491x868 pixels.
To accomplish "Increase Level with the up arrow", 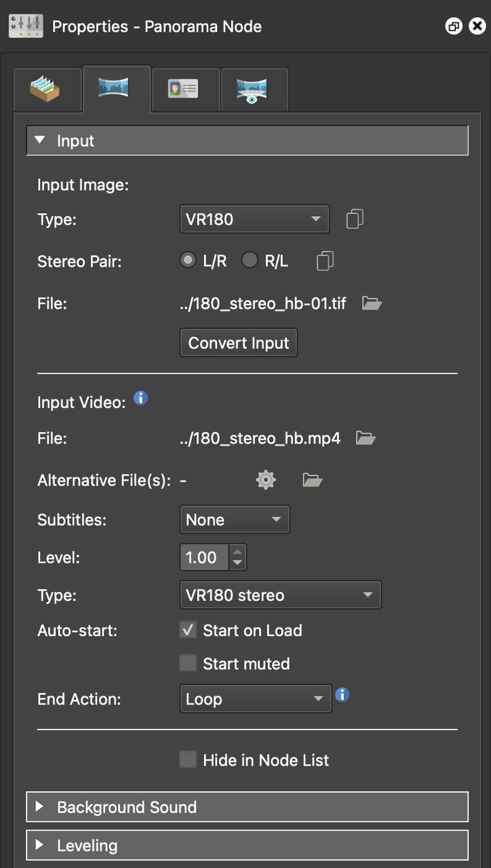I will coord(237,551).
